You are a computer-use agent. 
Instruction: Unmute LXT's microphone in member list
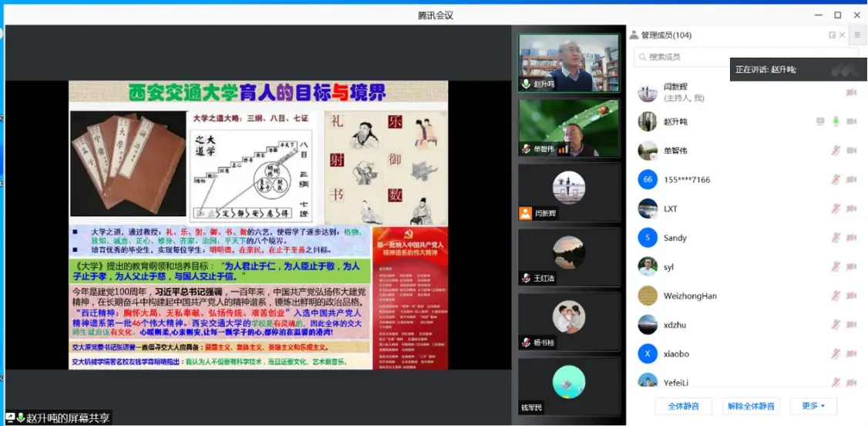click(x=836, y=209)
